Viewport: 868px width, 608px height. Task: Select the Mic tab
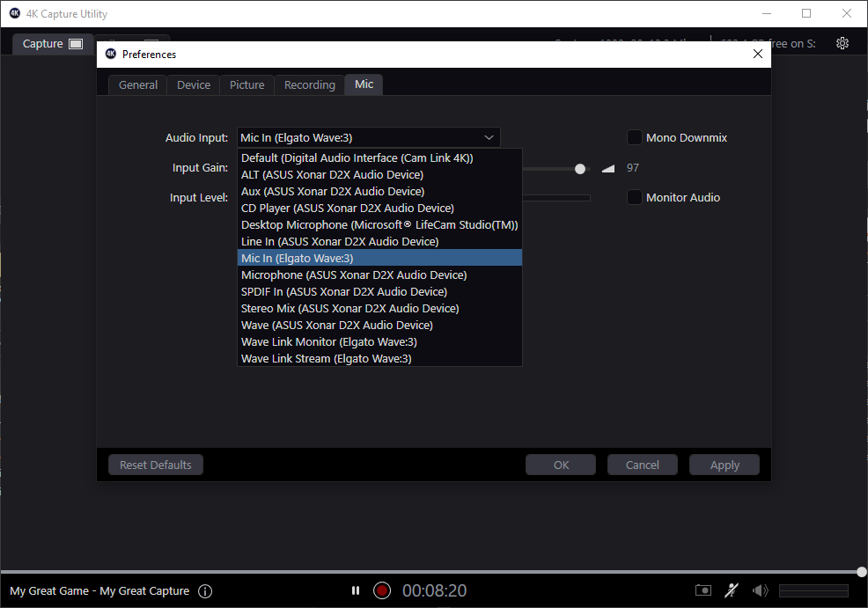point(364,84)
